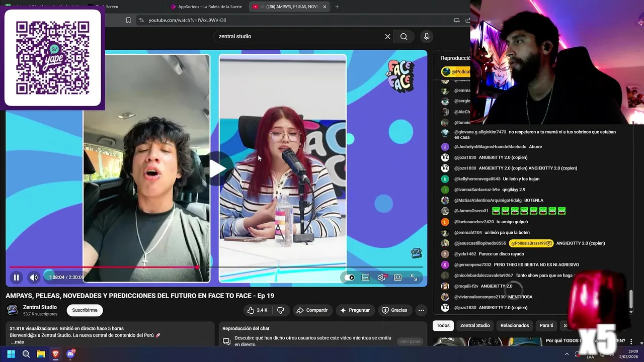Click the chat panel scrollbar
This screenshot has width=644, height=362.
tap(631, 300)
